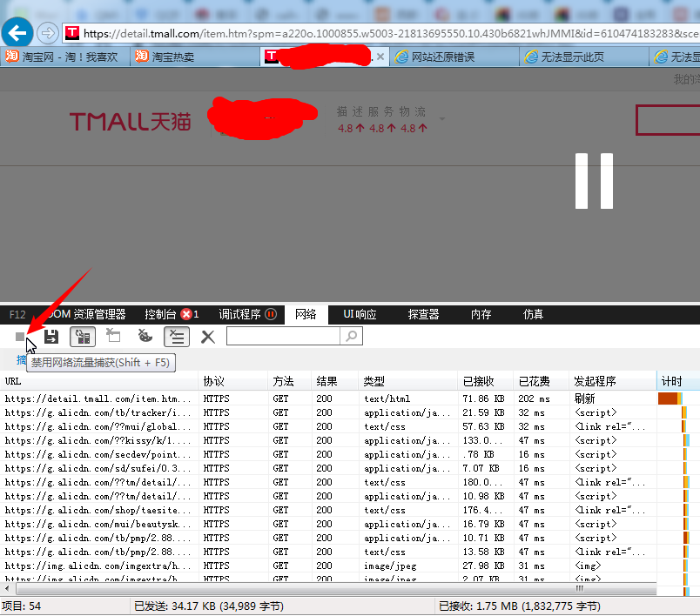
Task: Click the clear cookies icon
Action: tap(145, 337)
